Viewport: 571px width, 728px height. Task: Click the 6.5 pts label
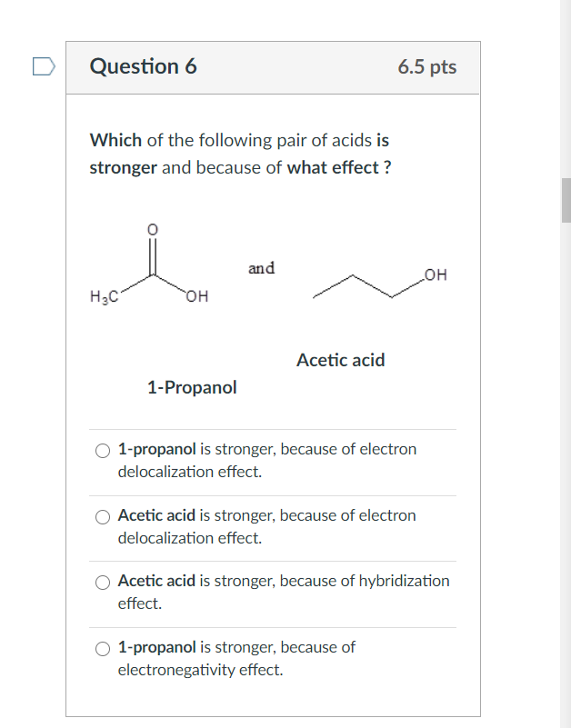[x=427, y=67]
